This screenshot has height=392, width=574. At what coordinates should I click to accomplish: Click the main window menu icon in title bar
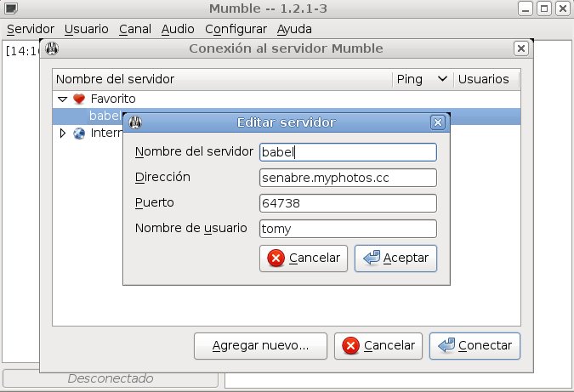click(11, 8)
